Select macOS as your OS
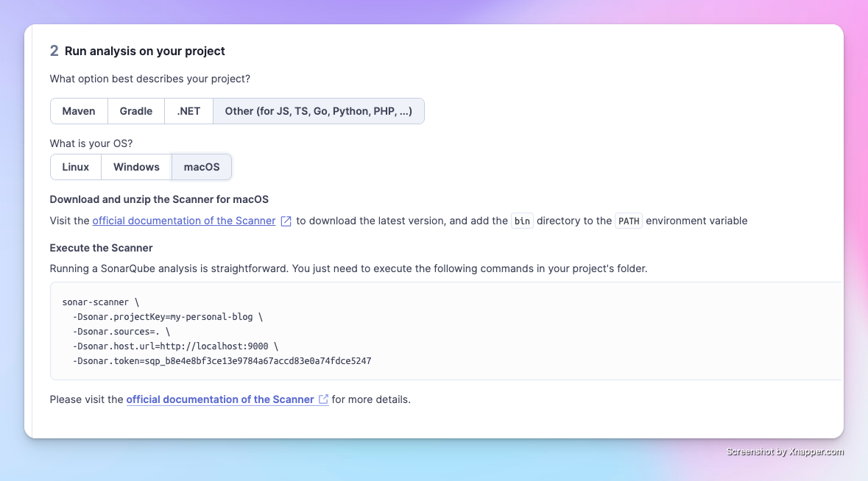The height and width of the screenshot is (481, 868). click(x=202, y=167)
